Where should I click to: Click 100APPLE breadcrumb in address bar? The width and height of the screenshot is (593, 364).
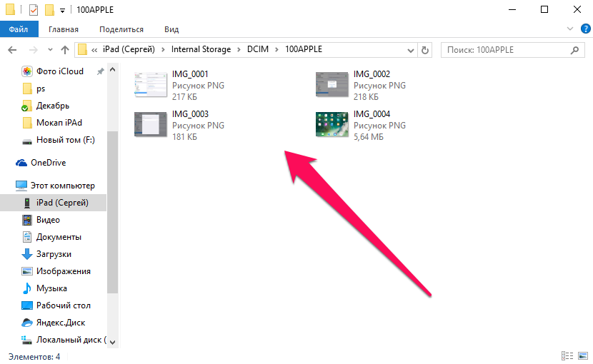(304, 49)
